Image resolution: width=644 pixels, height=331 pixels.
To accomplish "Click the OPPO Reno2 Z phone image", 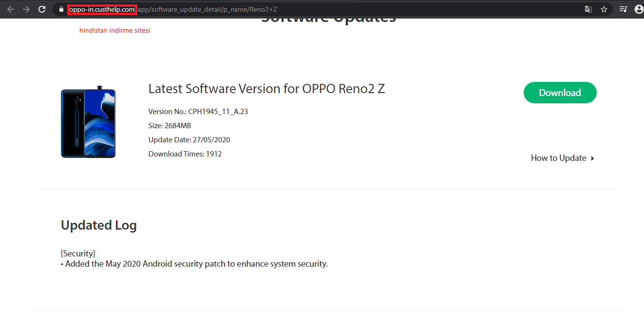I will 88,121.
